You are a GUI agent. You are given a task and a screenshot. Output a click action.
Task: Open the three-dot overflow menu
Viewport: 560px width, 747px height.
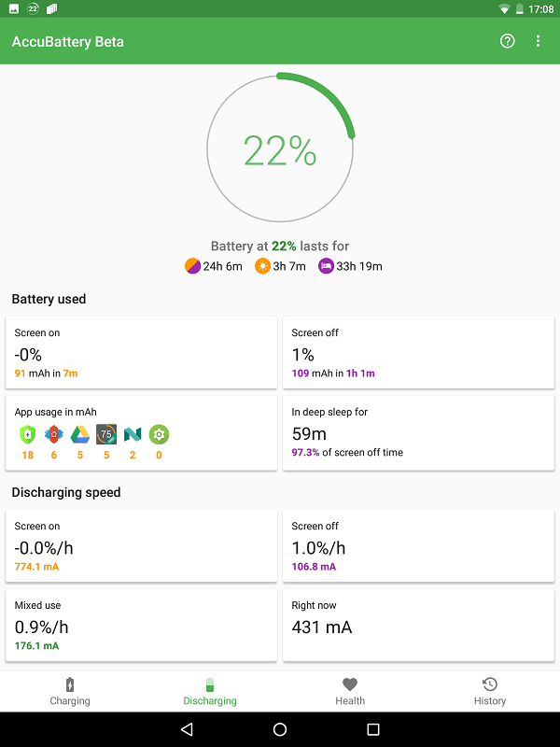pyautogui.click(x=538, y=41)
